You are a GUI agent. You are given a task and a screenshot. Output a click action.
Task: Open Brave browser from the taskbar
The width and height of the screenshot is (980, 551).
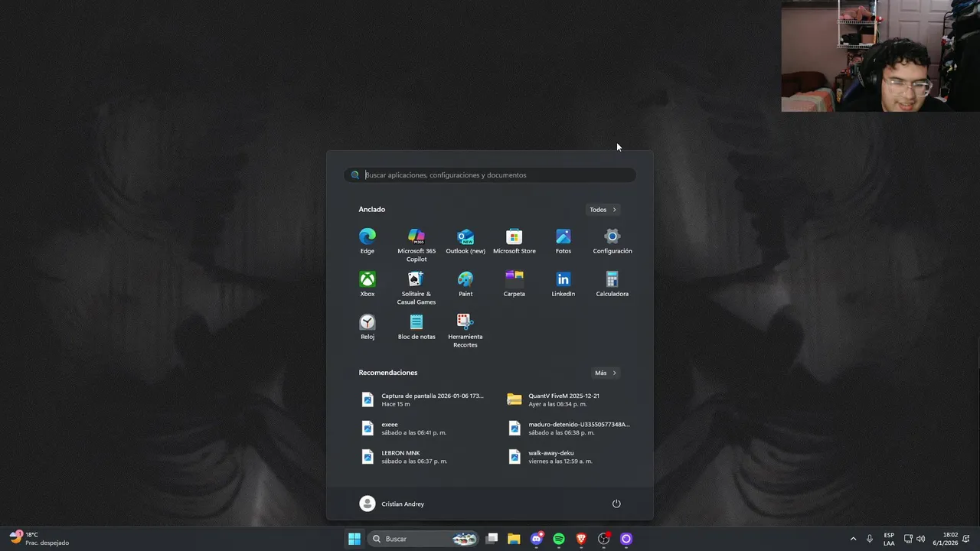tap(581, 539)
